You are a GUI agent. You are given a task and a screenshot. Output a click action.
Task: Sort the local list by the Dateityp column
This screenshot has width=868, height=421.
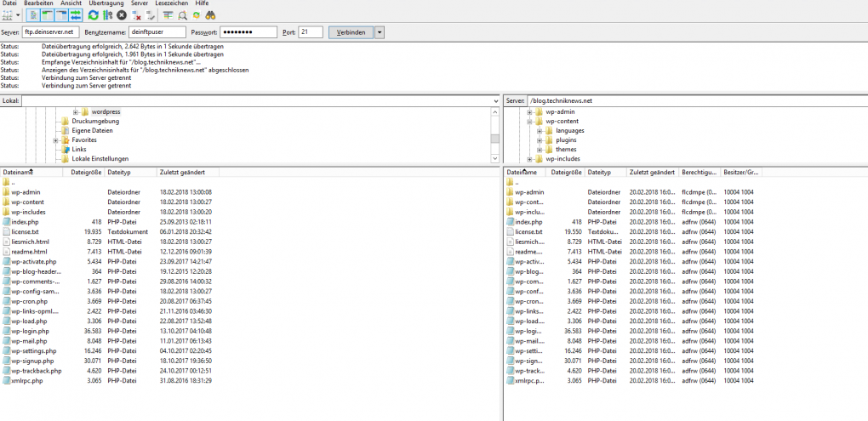(131, 173)
